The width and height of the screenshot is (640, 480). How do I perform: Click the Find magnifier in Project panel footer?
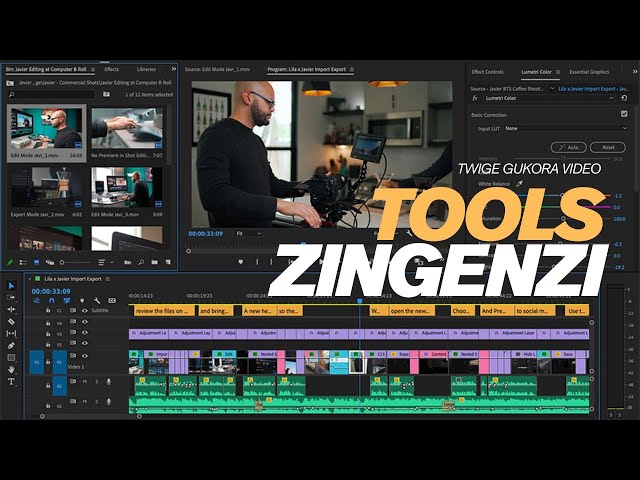141,262
